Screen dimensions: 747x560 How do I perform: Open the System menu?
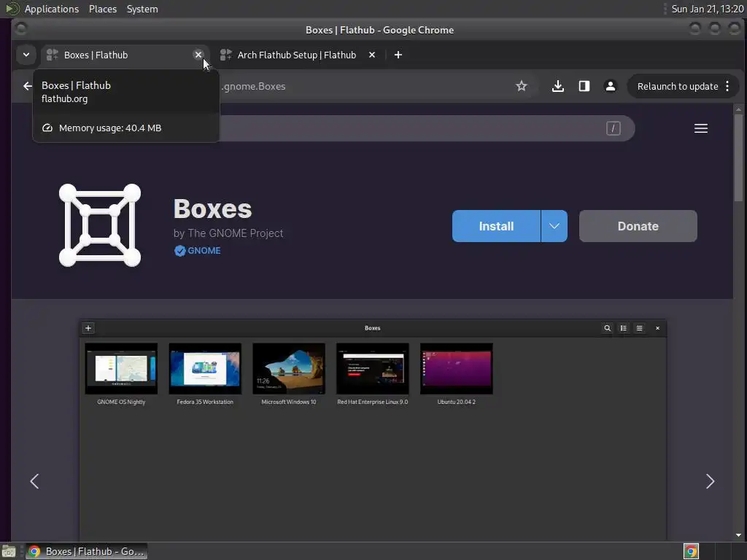coord(142,9)
